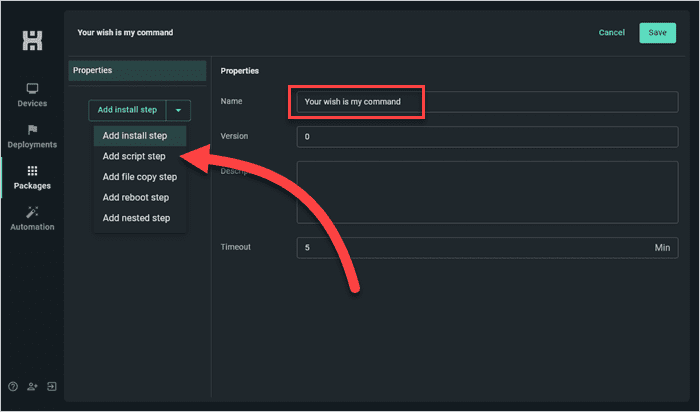Choose Add nested step from menu
Screen dimensions: 700x412
click(140, 218)
